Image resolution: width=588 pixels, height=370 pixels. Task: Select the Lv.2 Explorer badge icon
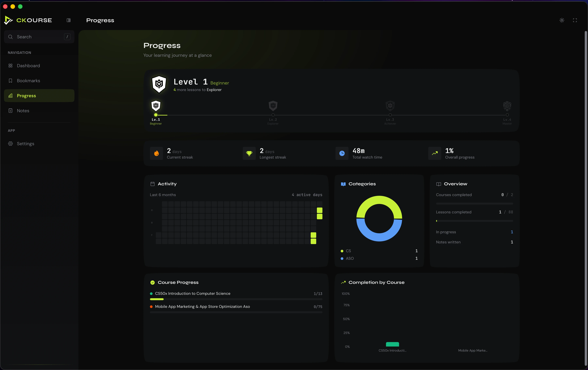point(273,106)
